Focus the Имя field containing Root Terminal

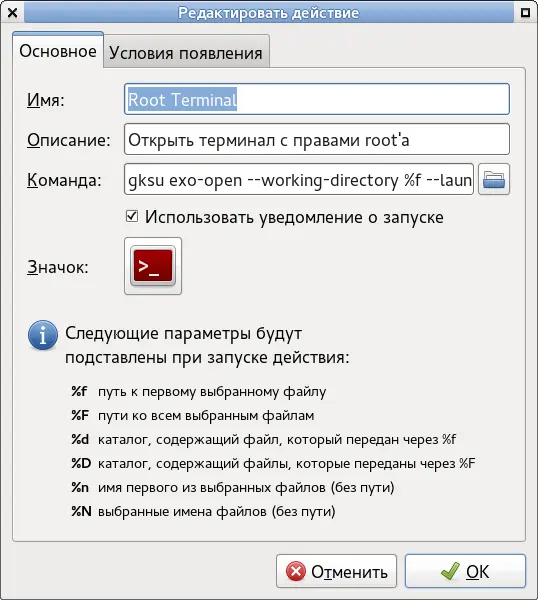coord(317,99)
